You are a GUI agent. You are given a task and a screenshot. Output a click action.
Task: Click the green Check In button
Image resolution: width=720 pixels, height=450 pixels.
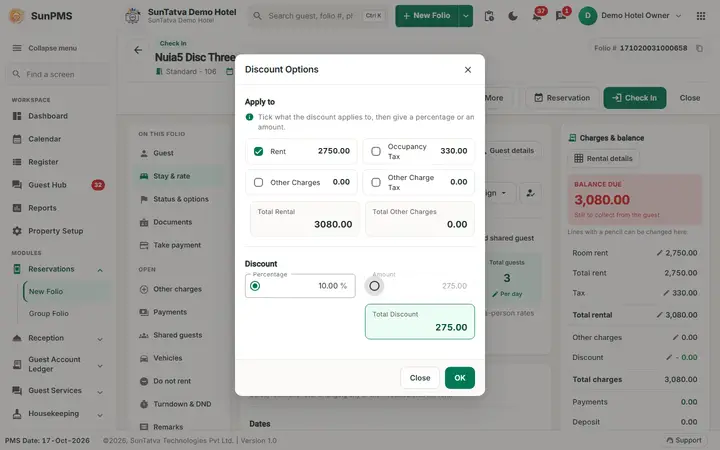tap(635, 98)
